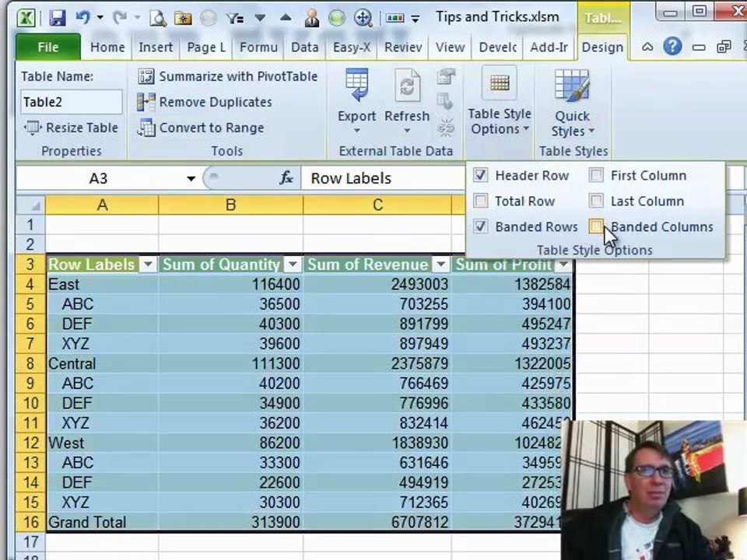
Task: Click the person figure icon in quick access toolbar
Action: pos(312,18)
